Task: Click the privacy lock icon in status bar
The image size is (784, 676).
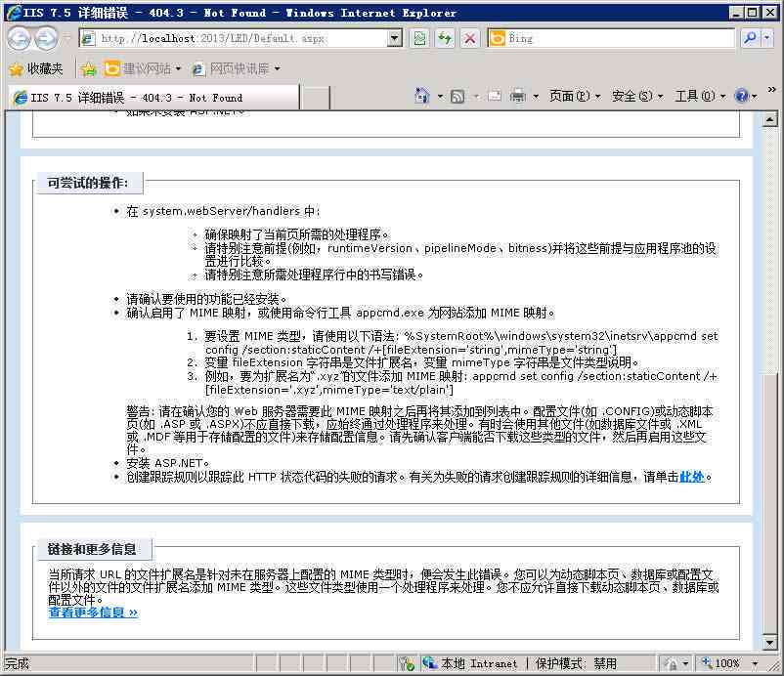Action: tap(670, 664)
